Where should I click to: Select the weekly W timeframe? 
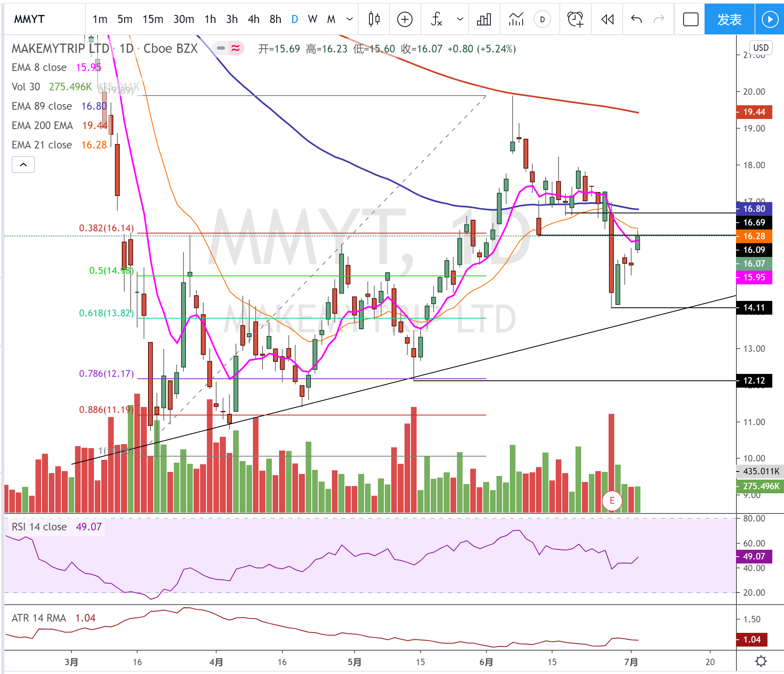(312, 19)
